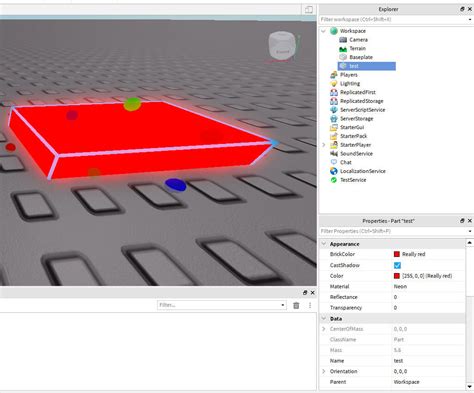
Task: Toggle the CastShadow checkbox
Action: point(397,265)
